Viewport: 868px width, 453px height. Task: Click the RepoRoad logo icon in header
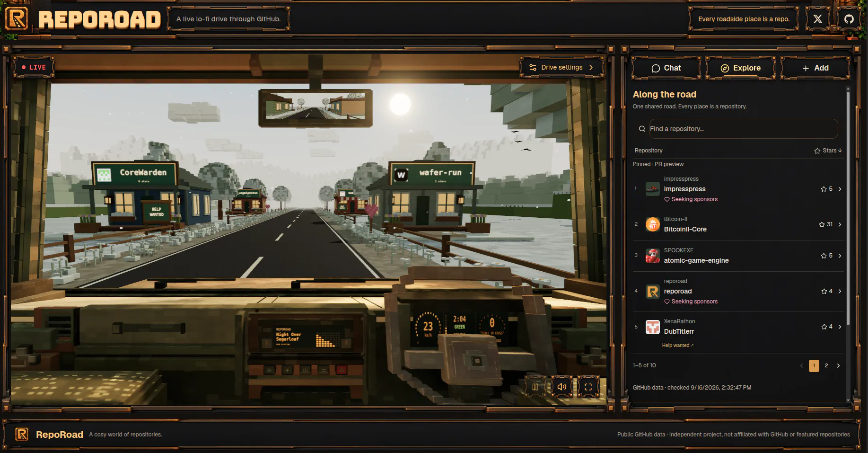(17, 19)
